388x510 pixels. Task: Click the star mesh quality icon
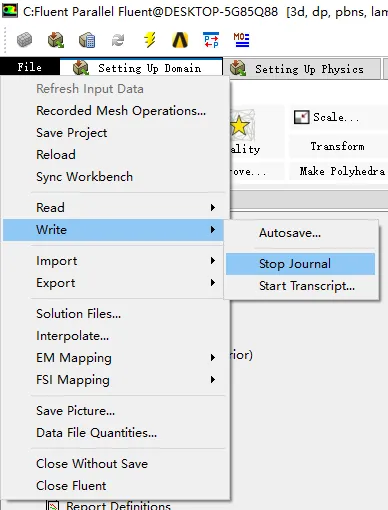(x=240, y=125)
